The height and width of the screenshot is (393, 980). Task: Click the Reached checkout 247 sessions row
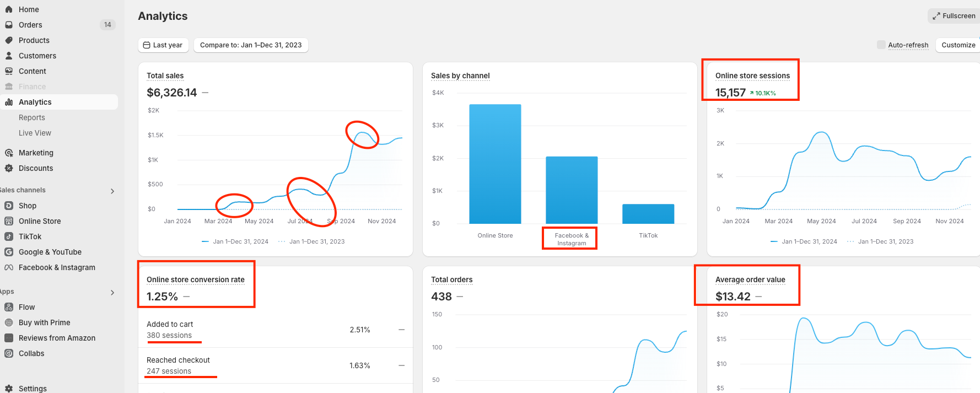tap(276, 365)
